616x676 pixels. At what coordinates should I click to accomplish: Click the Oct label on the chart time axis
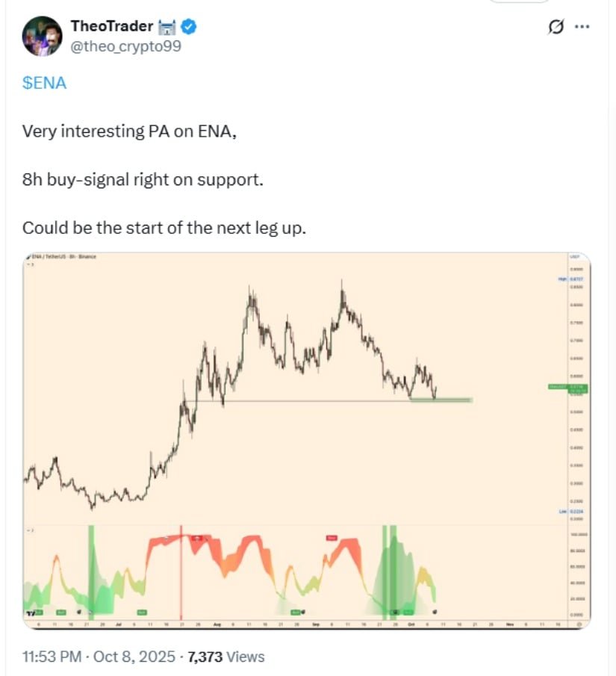coord(412,621)
